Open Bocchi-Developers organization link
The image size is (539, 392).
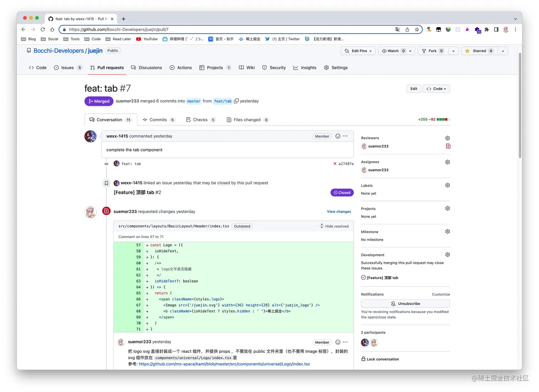(58, 51)
